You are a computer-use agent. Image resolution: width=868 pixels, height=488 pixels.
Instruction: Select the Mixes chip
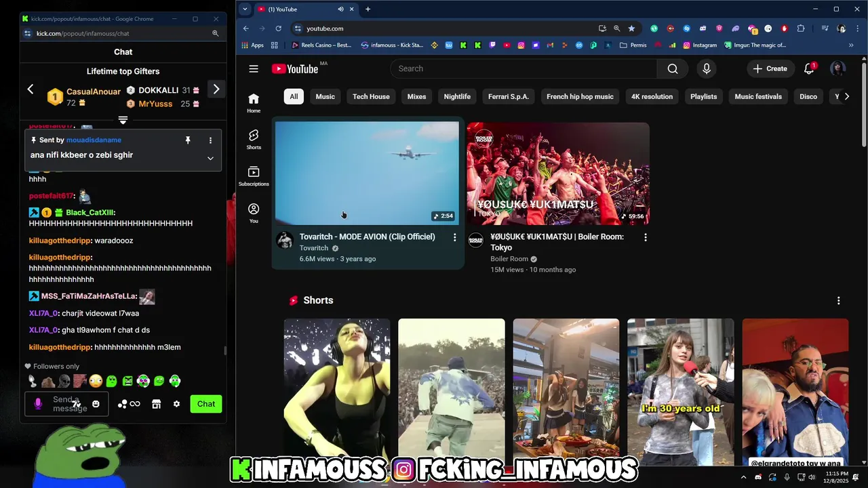pyautogui.click(x=416, y=96)
